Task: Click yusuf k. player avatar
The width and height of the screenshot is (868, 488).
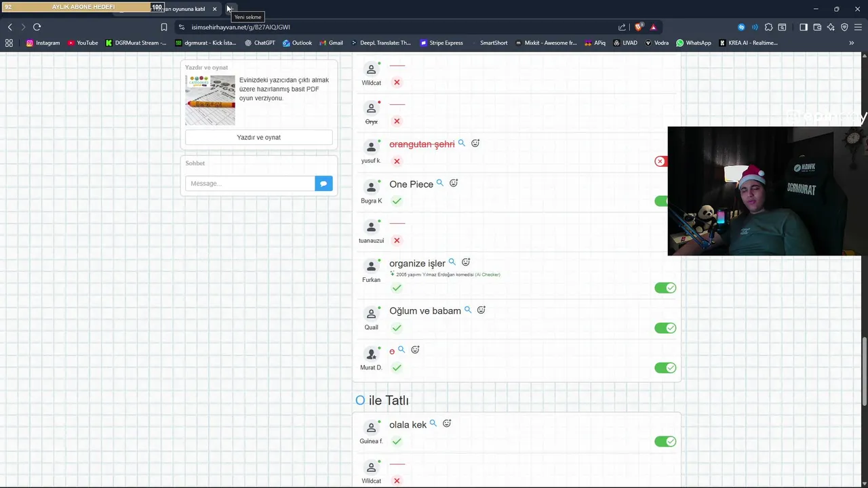Action: (371, 147)
